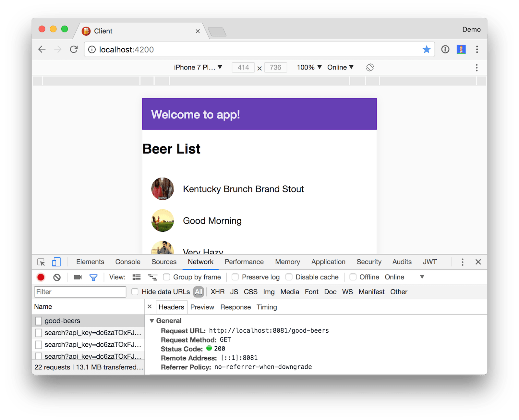
Task: Toggle the device toolbar
Action: tap(56, 262)
